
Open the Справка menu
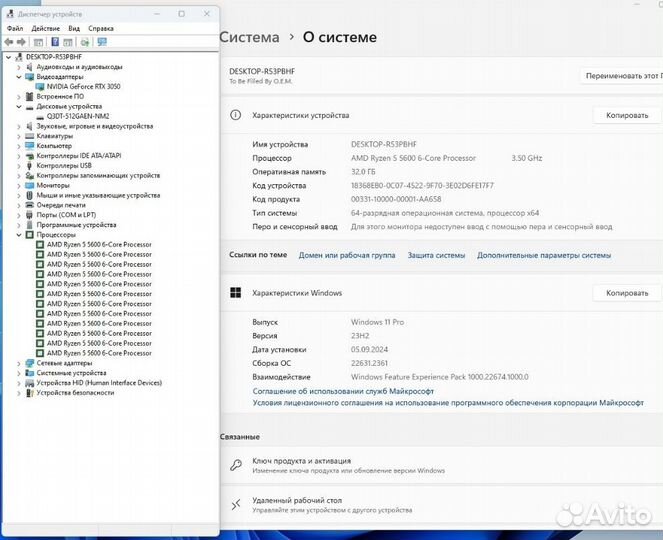click(101, 28)
